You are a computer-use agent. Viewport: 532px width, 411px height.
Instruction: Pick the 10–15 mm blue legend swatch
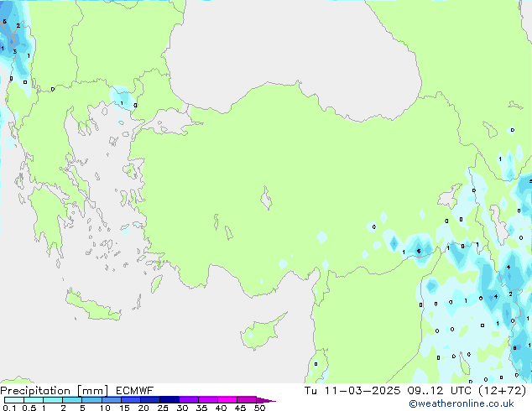pos(111,400)
